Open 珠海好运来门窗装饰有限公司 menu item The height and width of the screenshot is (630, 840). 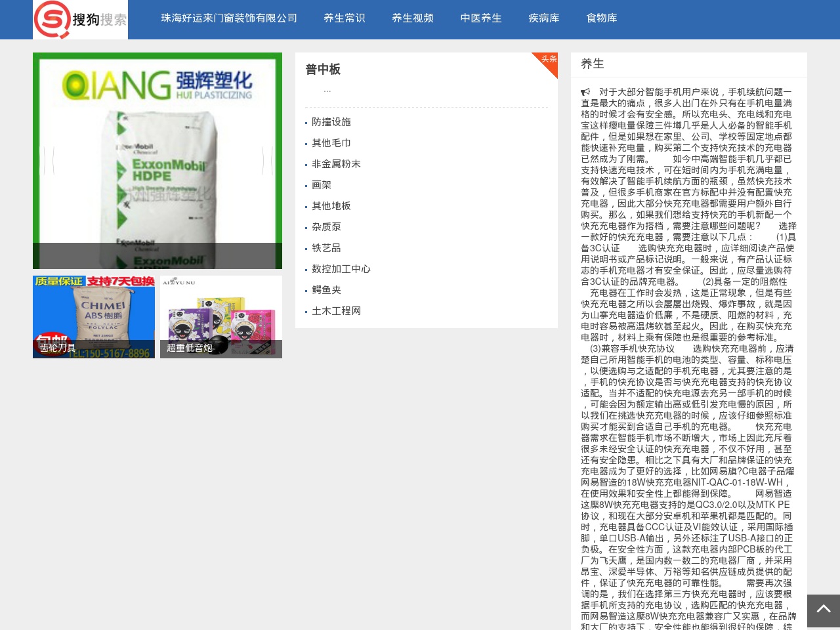click(229, 18)
